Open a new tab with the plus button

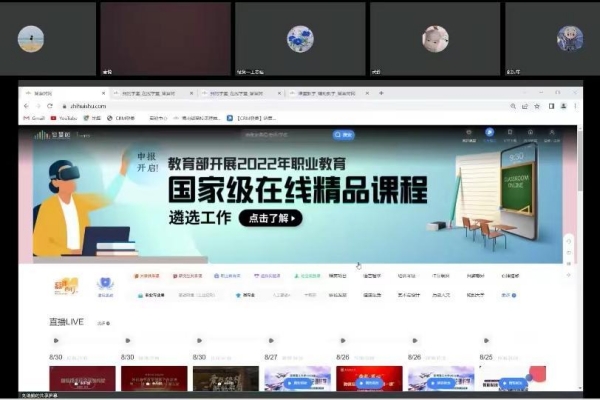tap(380, 93)
